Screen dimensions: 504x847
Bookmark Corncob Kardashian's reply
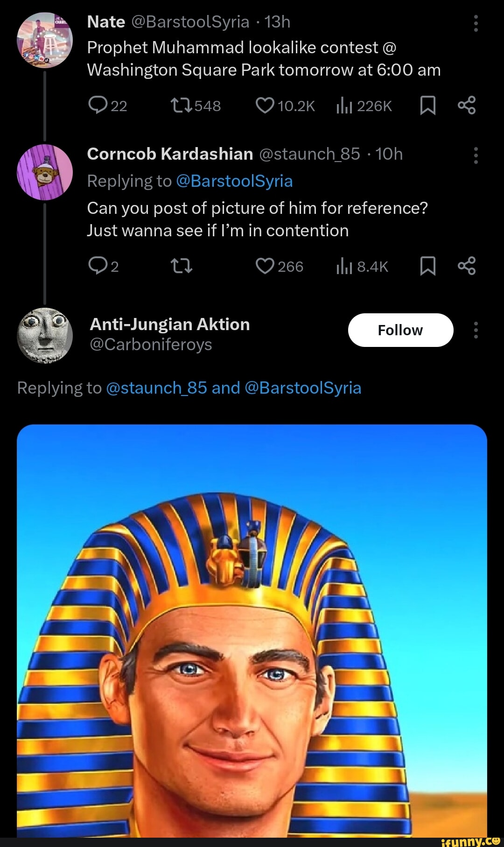pos(427,266)
